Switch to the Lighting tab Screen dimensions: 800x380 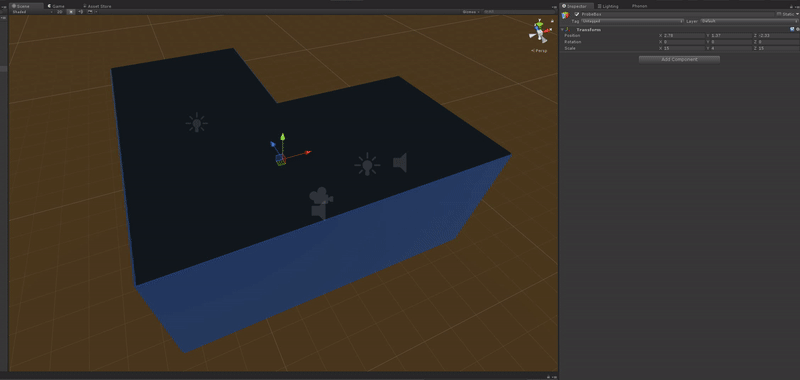click(x=608, y=6)
